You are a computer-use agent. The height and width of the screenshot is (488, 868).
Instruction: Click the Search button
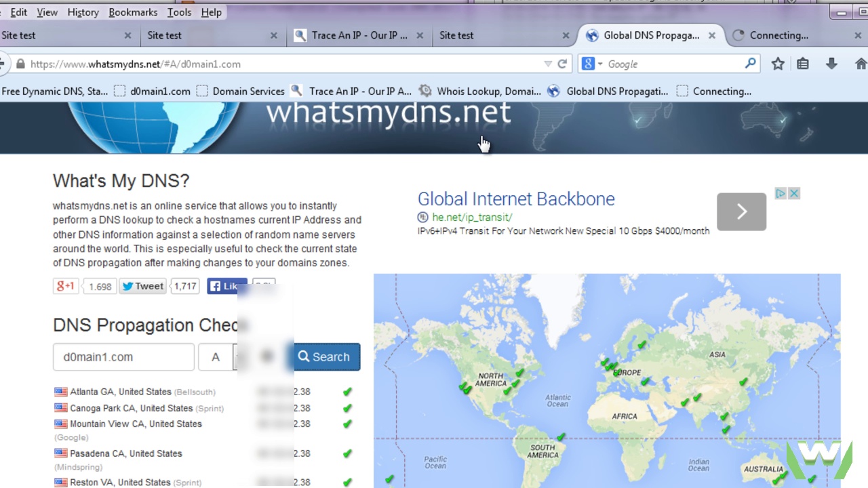pos(325,357)
